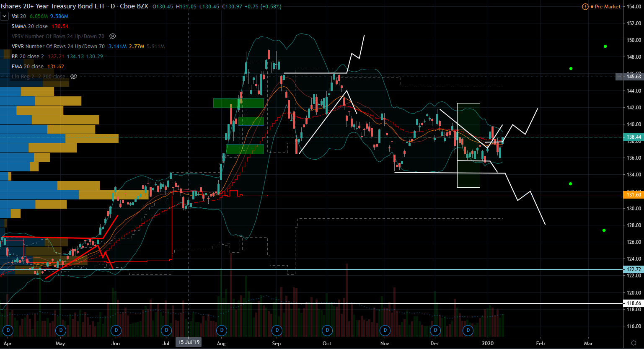Click the SMMA value 130.54
This screenshot has width=644, height=349.
pos(60,26)
